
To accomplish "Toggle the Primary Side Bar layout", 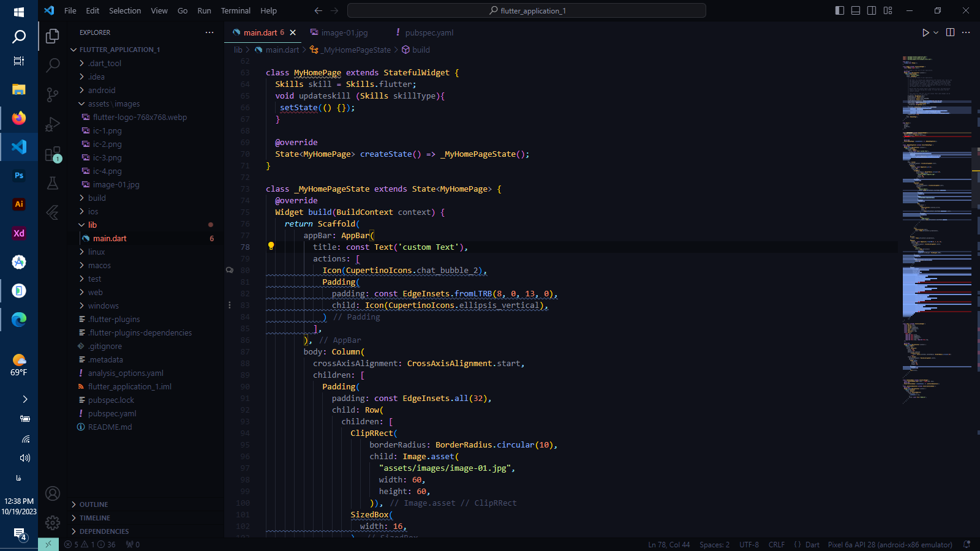I will pyautogui.click(x=840, y=10).
